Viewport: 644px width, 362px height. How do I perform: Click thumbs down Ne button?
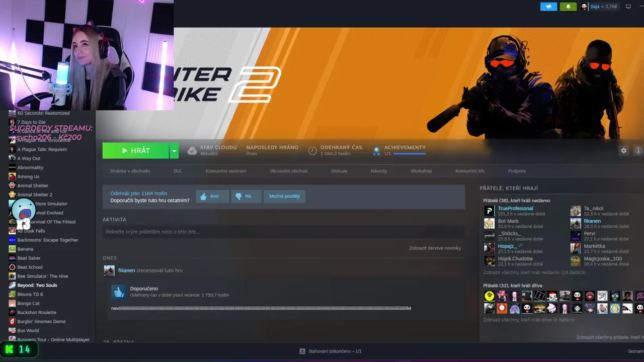(x=246, y=196)
